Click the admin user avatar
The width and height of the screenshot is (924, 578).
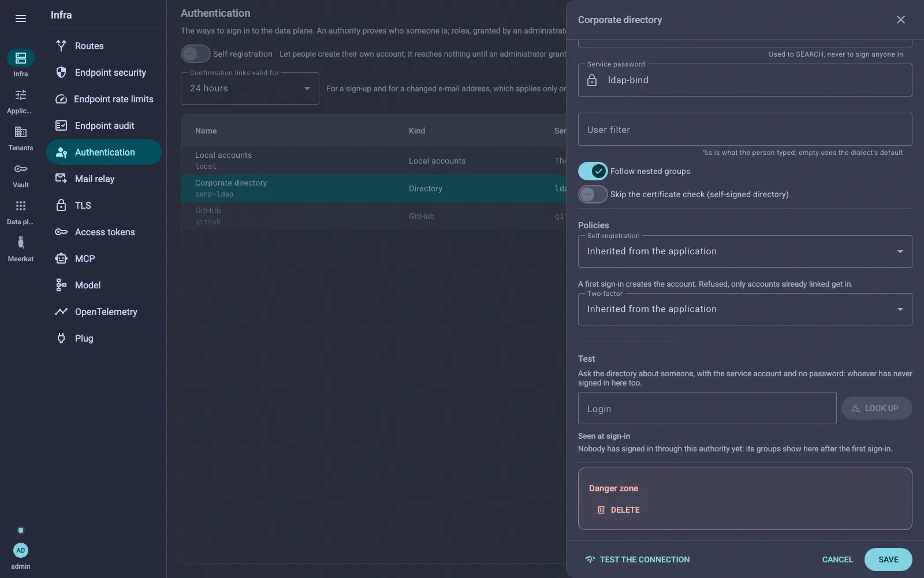(x=21, y=550)
